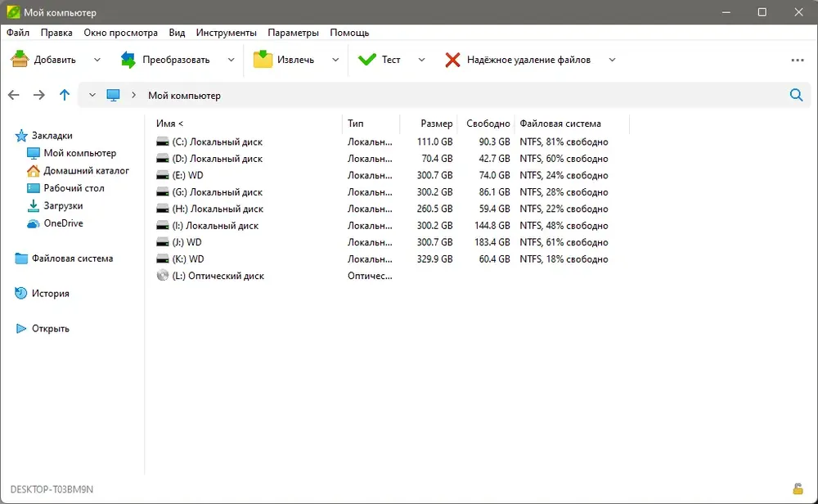Click the back navigation arrow

tap(14, 96)
